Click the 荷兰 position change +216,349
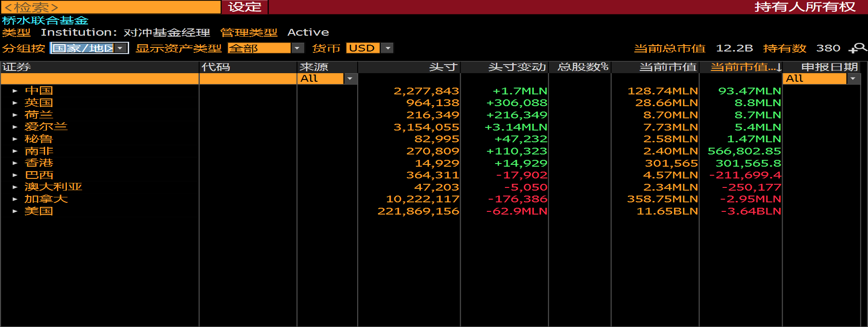 tap(517, 115)
